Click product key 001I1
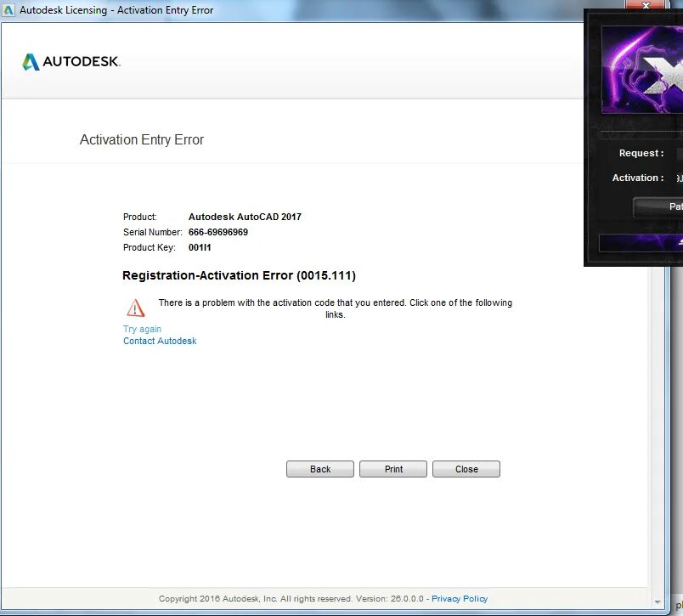 200,247
